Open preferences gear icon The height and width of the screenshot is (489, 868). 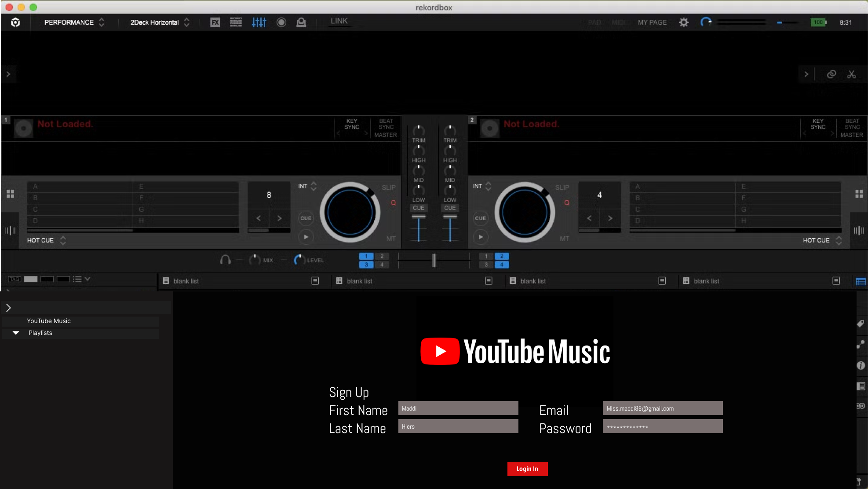[683, 22]
